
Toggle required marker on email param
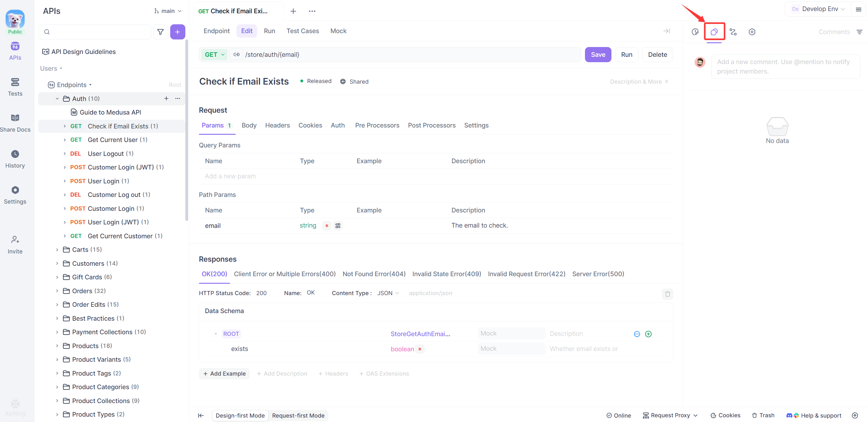pyautogui.click(x=327, y=226)
